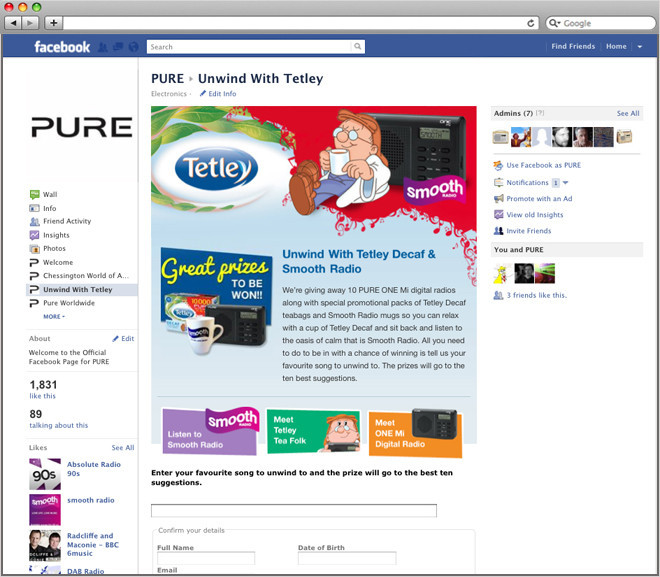
Task: Click See All next to Likes
Action: coord(123,448)
